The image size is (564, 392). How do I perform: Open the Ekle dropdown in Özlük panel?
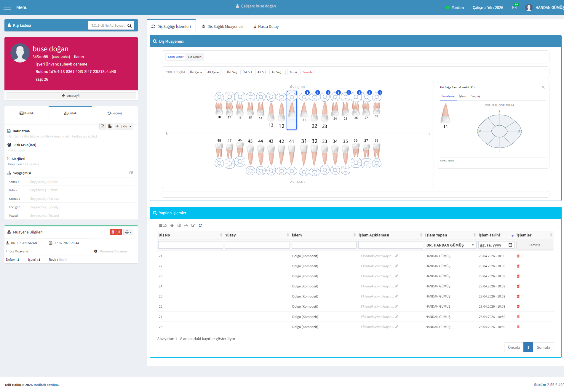coord(124,126)
